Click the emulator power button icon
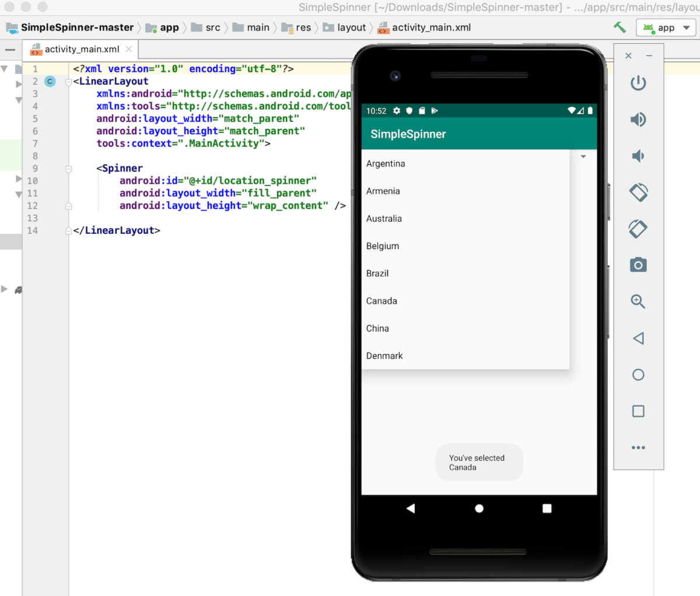The image size is (700, 596). pos(638,83)
